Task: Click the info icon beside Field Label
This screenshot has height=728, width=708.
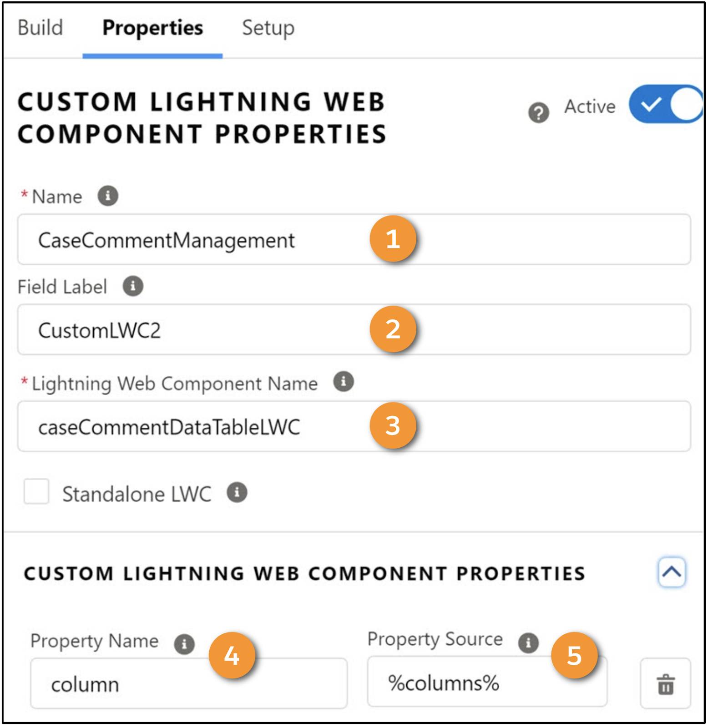Action: (133, 286)
